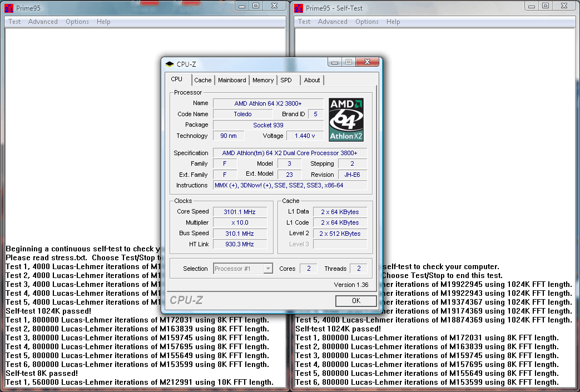Click the OK button in CPU-Z
Image resolution: width=580 pixels, height=392 pixels.
coord(356,301)
